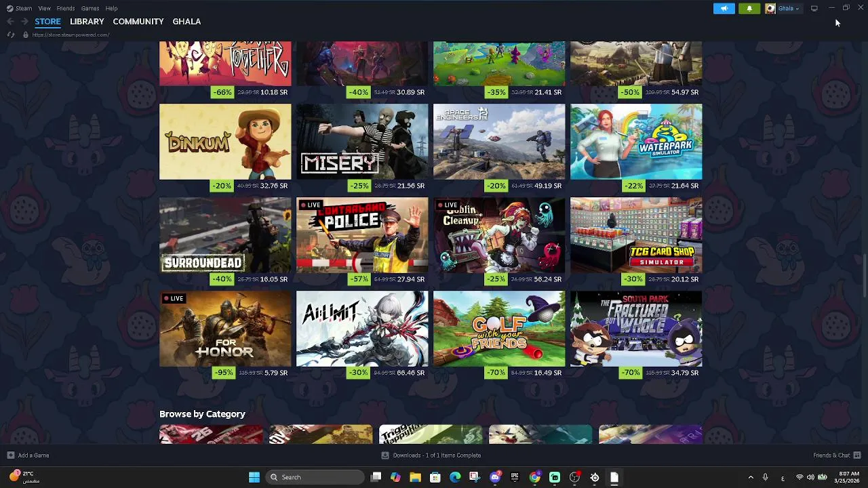Viewport: 868px width, 488px height.
Task: Click the -57% Contraband Police discount badge
Action: pyautogui.click(x=359, y=279)
